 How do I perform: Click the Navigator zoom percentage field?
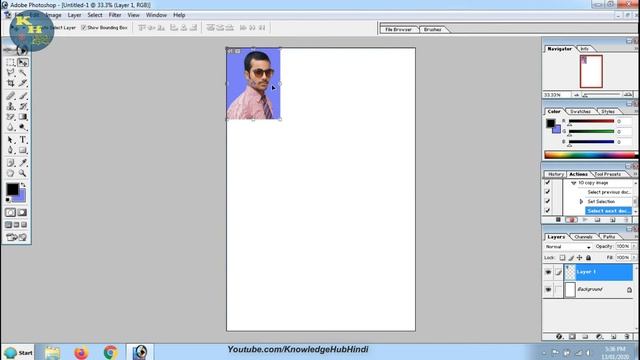tap(557, 95)
